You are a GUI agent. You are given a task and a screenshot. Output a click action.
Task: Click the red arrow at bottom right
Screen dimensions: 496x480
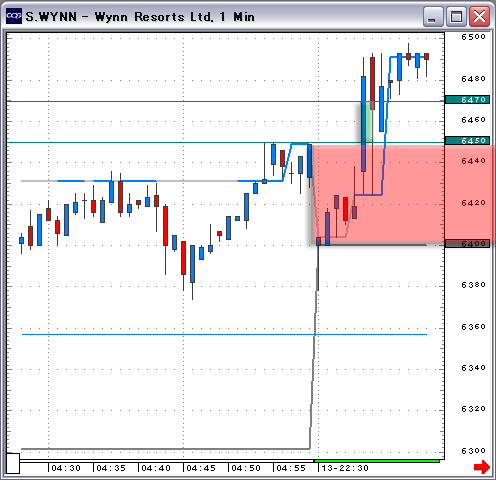click(482, 467)
